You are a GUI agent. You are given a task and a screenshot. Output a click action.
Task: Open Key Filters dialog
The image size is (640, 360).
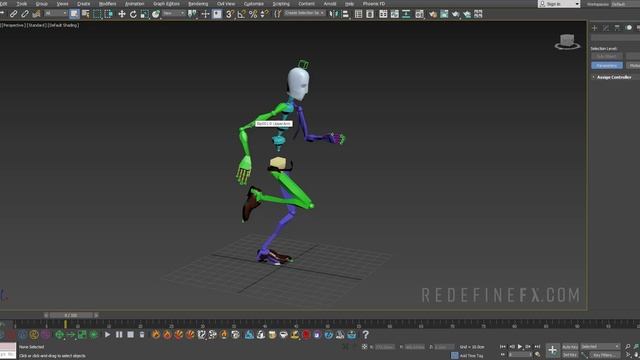pos(605,355)
